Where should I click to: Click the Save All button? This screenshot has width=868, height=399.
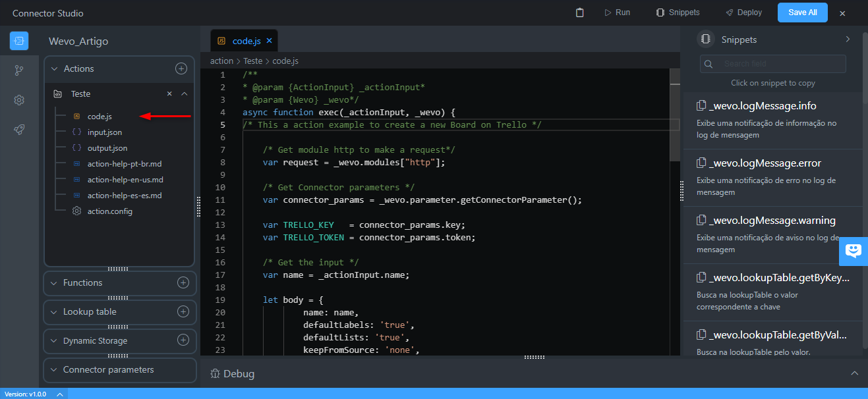(x=802, y=13)
